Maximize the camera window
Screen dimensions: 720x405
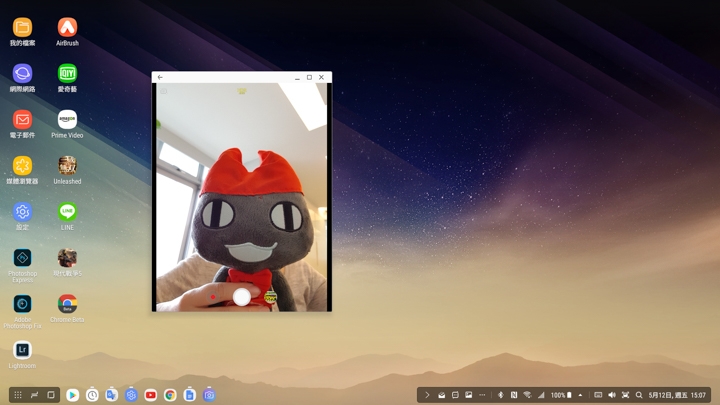coord(309,77)
